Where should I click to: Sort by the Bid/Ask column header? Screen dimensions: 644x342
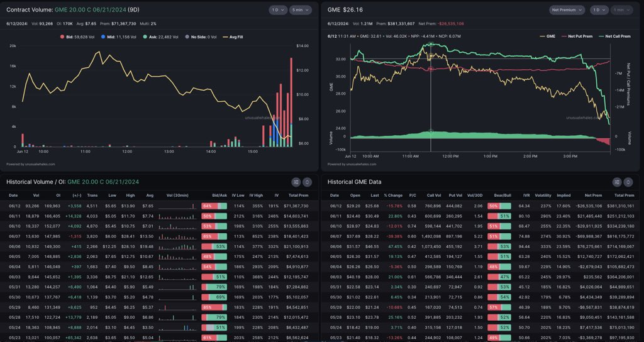(219, 196)
